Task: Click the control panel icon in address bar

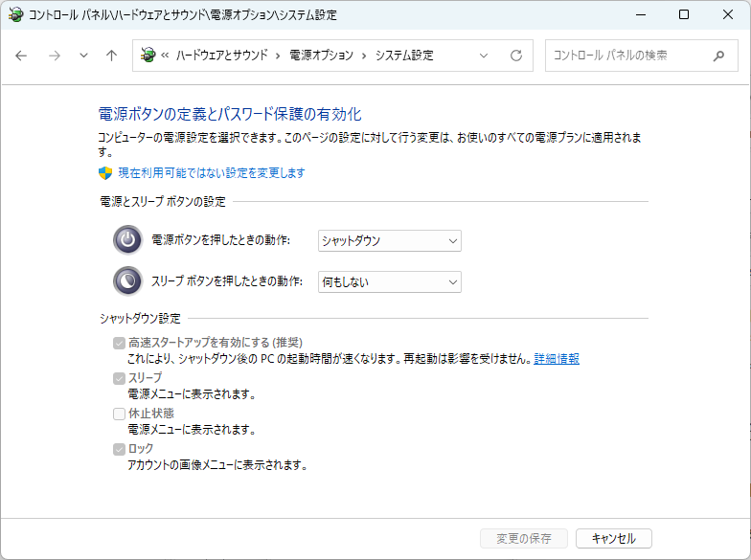Action: click(x=147, y=56)
